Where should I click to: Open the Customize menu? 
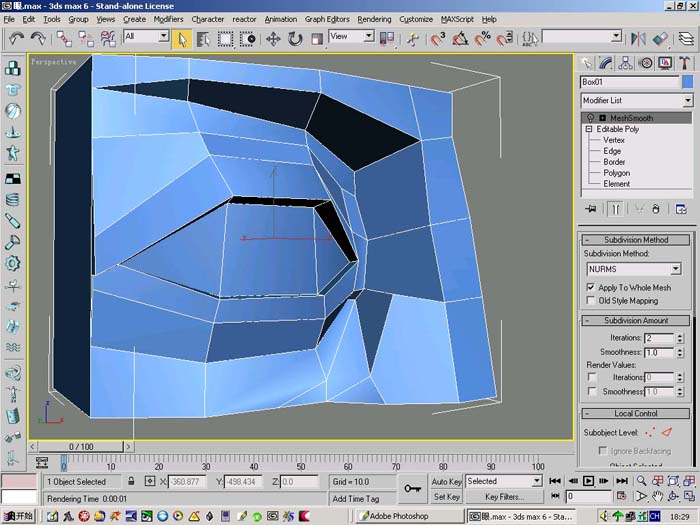[416, 19]
